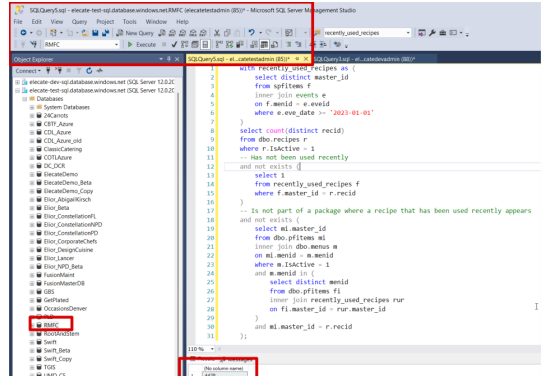Select the RMFC database in tree
Screen dimensions: 551x376
point(51,325)
